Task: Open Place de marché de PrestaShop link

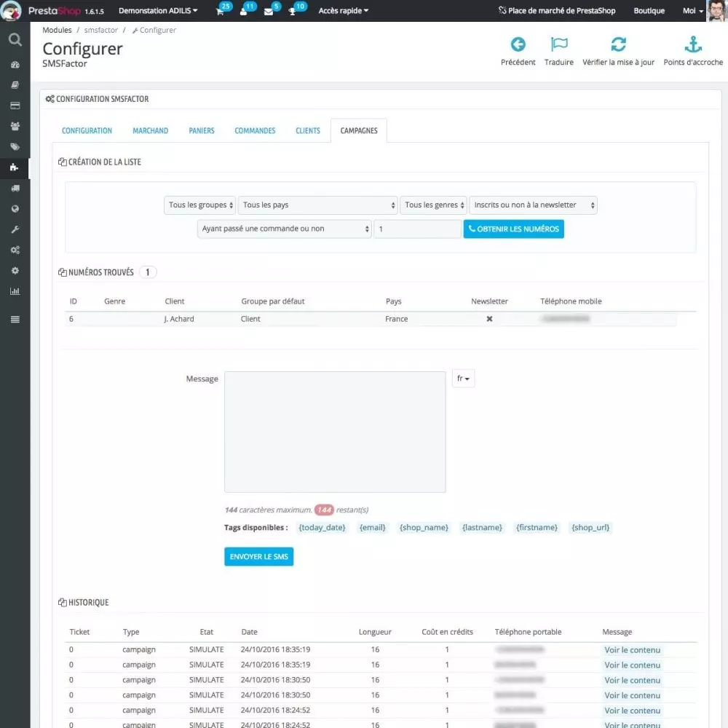Action: pos(557,11)
